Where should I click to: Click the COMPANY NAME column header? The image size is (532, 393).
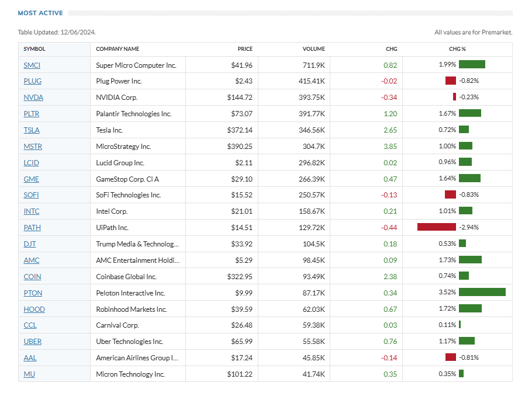118,49
